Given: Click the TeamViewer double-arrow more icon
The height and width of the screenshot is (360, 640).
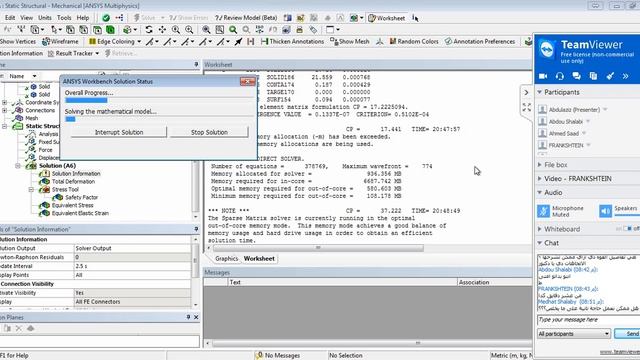Looking at the screenshot, I should point(625,76).
